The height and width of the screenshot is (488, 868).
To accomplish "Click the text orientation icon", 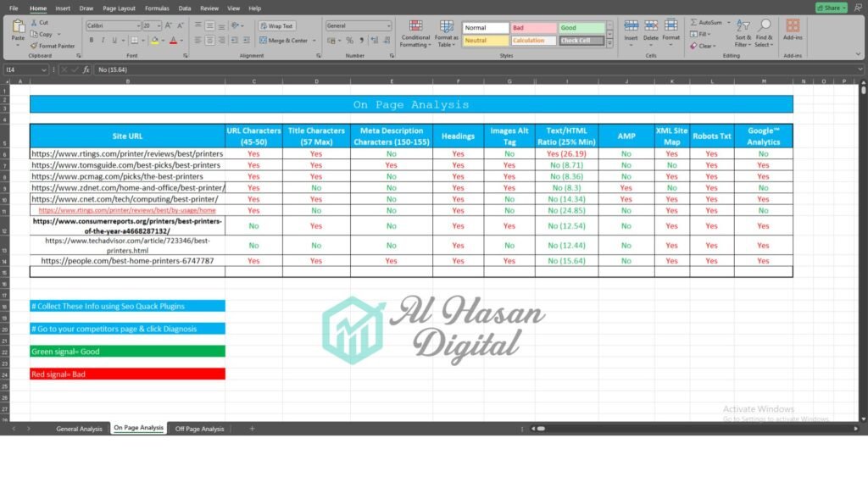I will pos(236,26).
